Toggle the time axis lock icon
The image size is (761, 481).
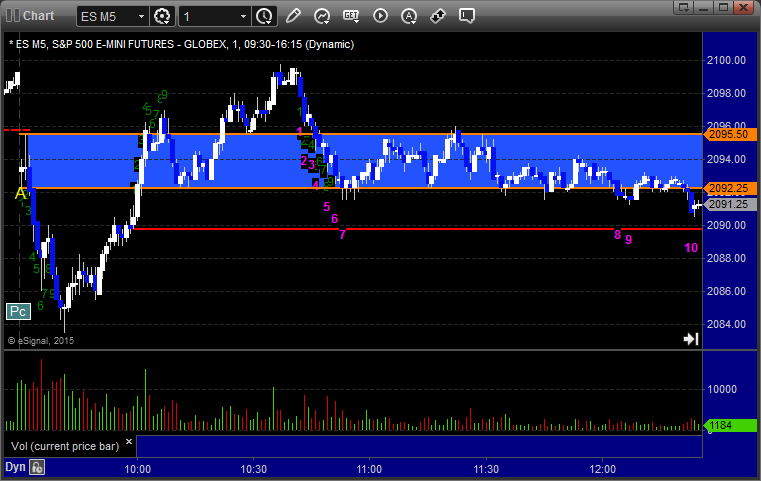(37, 466)
